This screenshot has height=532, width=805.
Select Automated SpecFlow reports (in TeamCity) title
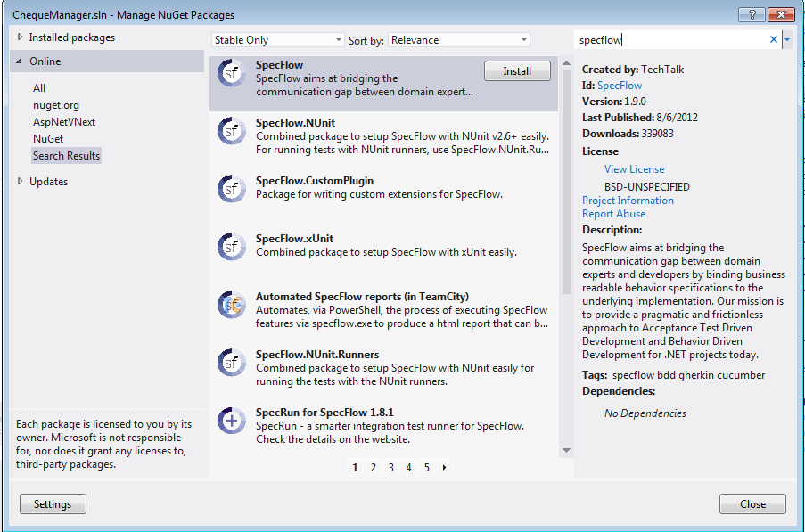pyautogui.click(x=363, y=297)
